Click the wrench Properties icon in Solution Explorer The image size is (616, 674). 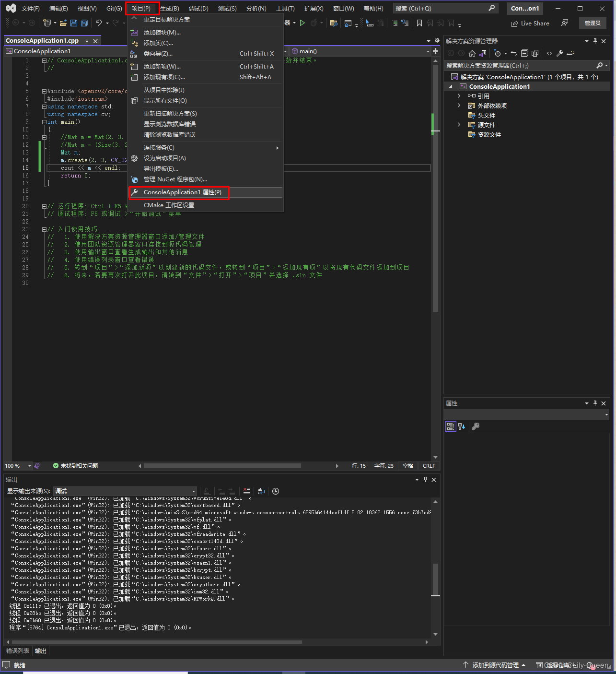560,53
